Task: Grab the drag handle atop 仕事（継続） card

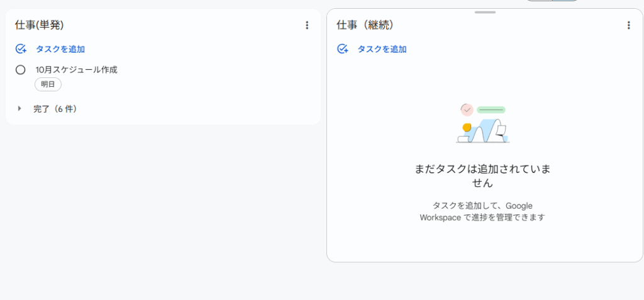Action: (x=485, y=12)
